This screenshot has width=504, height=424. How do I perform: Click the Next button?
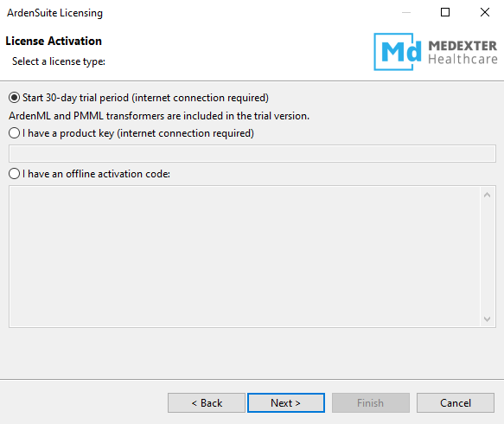(286, 402)
